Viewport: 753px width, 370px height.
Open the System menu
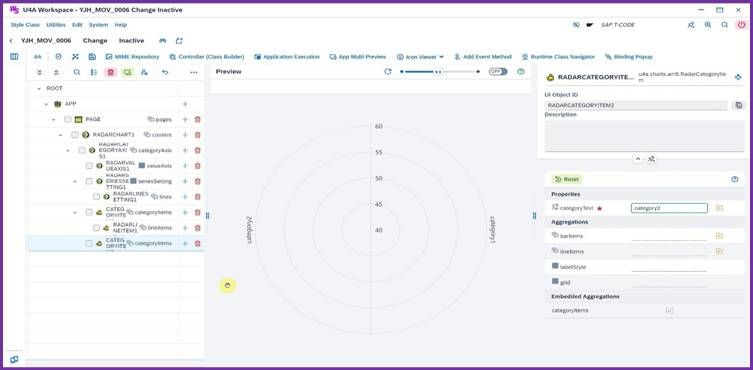[98, 25]
